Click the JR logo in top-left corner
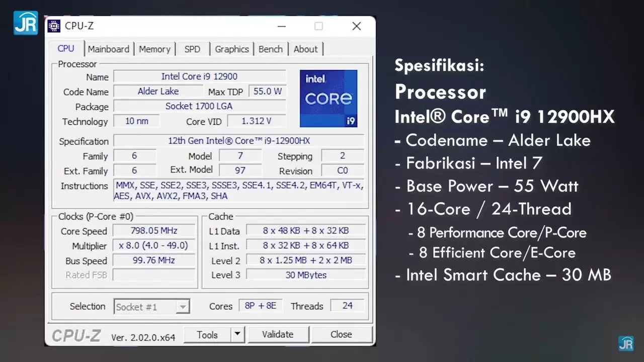 (25, 23)
